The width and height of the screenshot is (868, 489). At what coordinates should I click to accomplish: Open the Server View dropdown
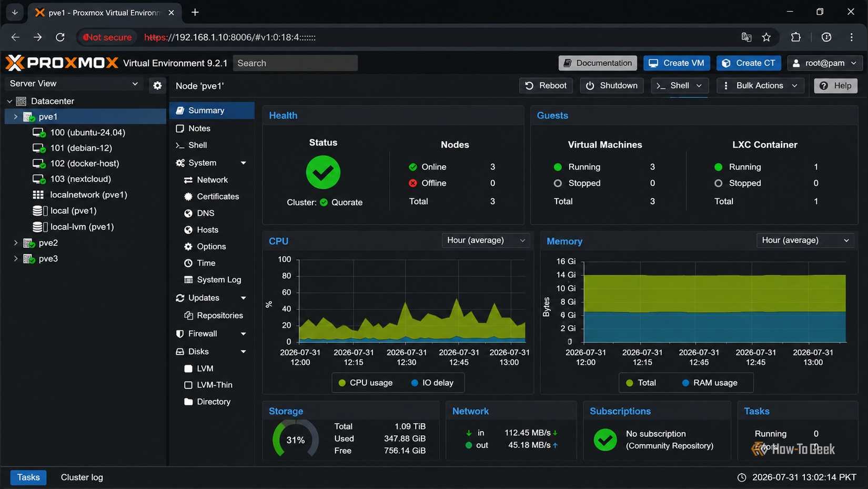click(x=74, y=84)
